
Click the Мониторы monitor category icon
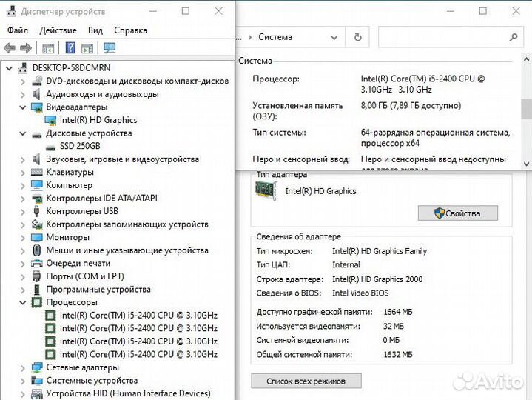[x=37, y=237]
